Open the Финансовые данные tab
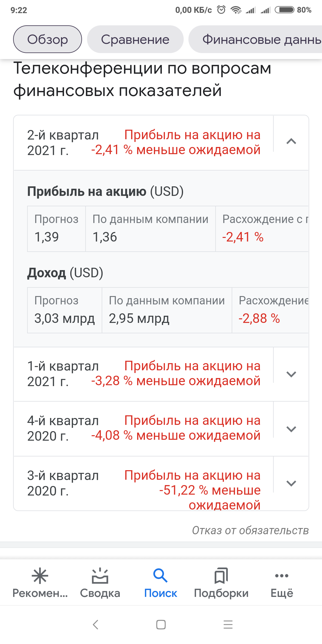 259,39
